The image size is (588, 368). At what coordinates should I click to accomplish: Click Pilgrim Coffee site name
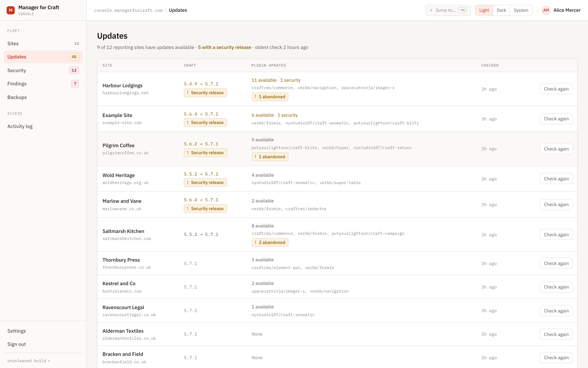(118, 146)
